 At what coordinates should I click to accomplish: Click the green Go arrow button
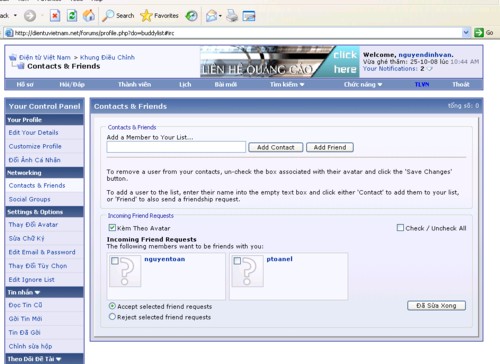[479, 33]
